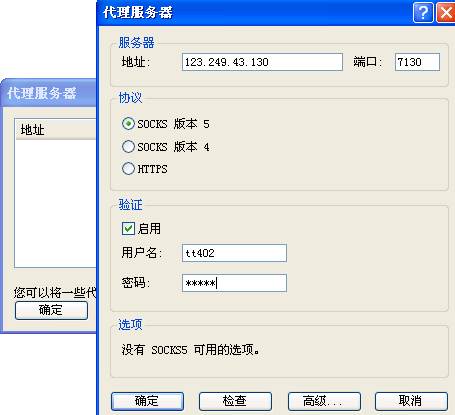Screen dimensions: 455x415
Task: Focus the 密码 password field
Action: (234, 283)
